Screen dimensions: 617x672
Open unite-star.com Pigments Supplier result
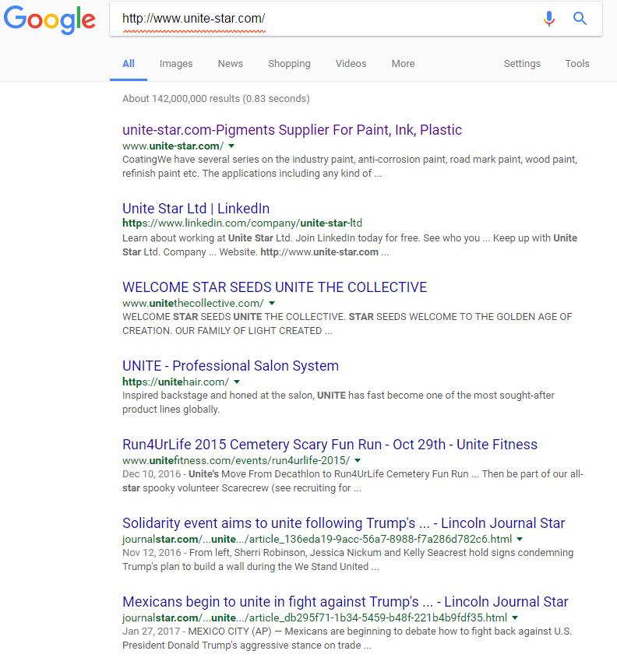tap(292, 130)
